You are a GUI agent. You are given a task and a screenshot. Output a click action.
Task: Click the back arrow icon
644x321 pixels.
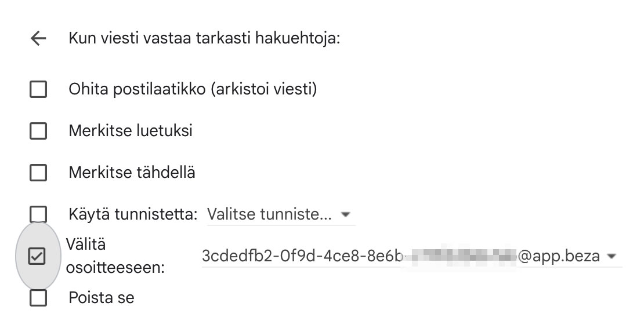click(x=38, y=39)
